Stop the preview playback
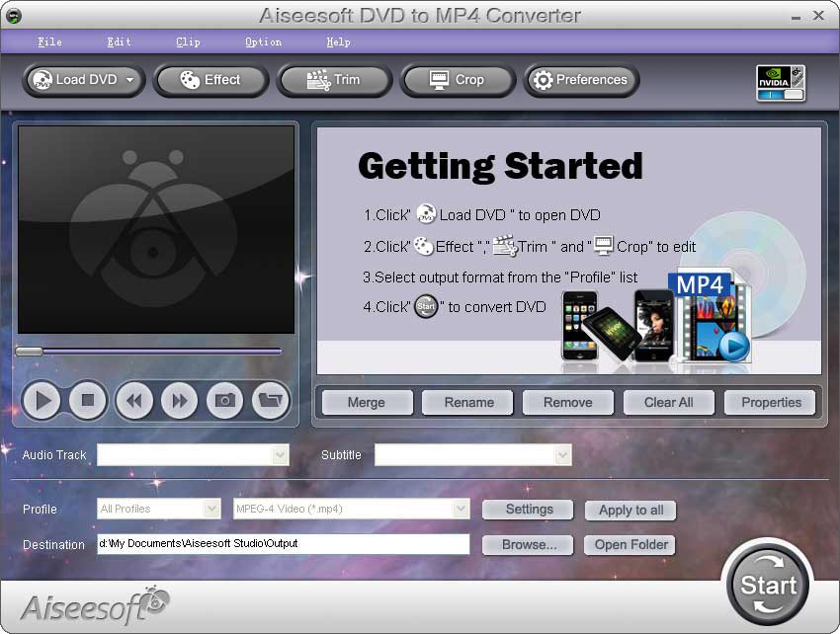 click(88, 400)
